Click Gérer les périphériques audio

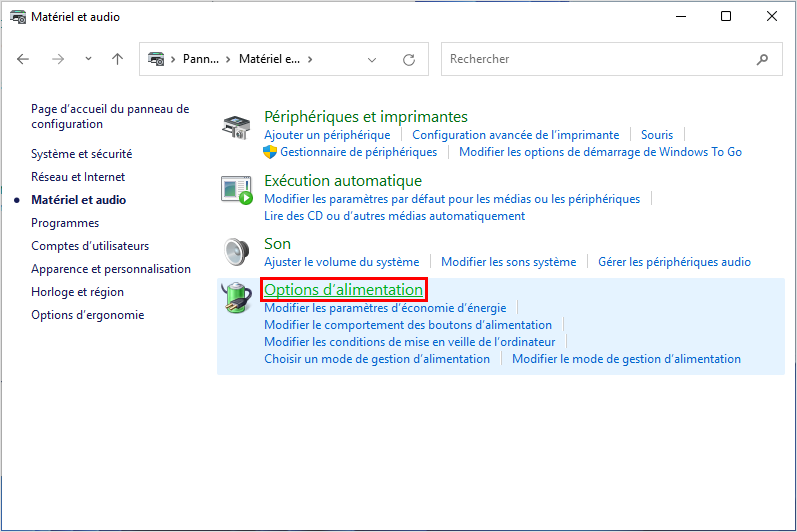(x=674, y=262)
